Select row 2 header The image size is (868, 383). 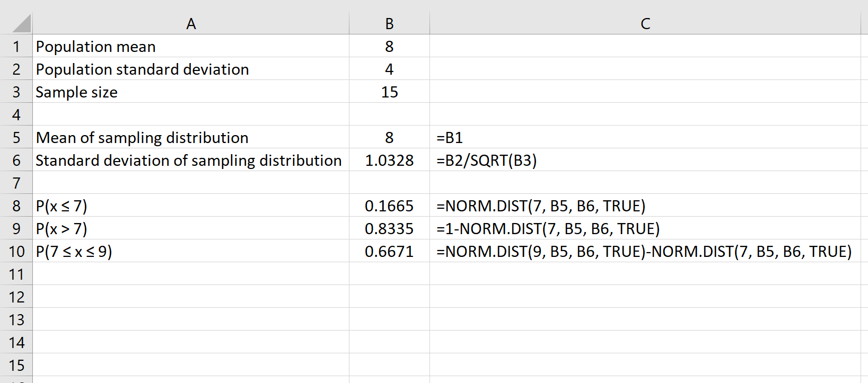pyautogui.click(x=16, y=69)
